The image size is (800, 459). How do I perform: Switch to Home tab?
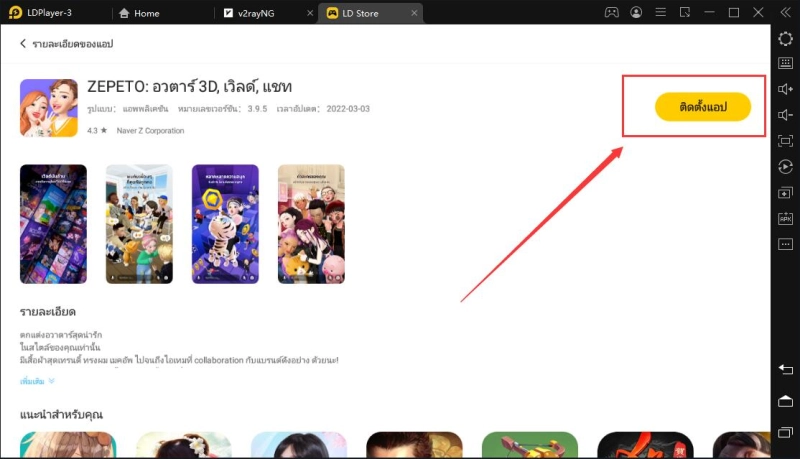pos(139,13)
